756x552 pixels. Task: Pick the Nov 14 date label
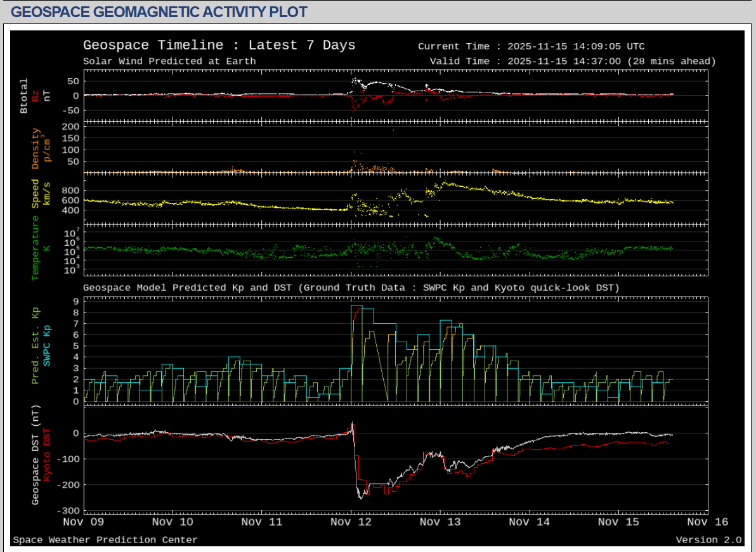(x=530, y=522)
